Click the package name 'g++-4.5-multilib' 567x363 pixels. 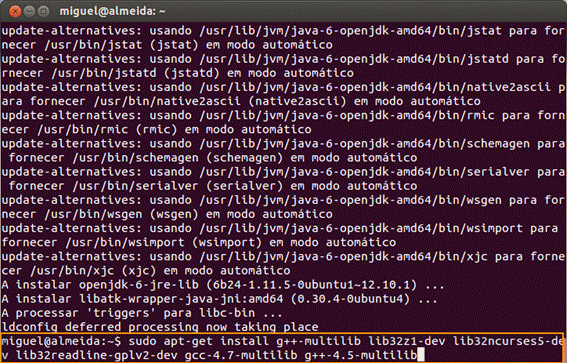361,355
